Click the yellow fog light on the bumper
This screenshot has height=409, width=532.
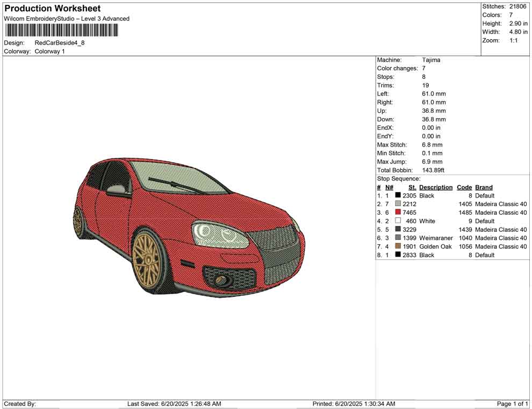[x=221, y=280]
